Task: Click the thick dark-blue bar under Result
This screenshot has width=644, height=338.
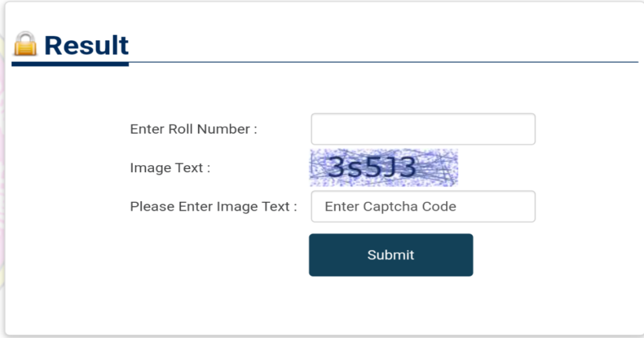Action: click(x=70, y=64)
